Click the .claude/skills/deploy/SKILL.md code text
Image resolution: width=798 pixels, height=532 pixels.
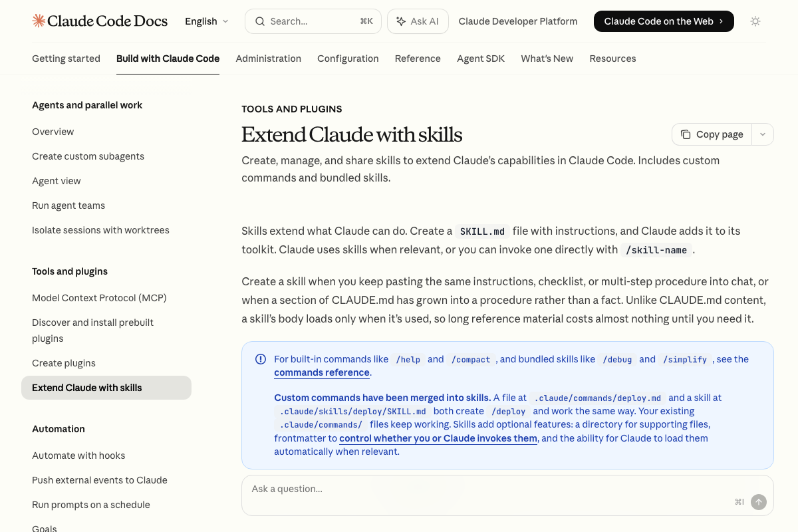point(352,412)
